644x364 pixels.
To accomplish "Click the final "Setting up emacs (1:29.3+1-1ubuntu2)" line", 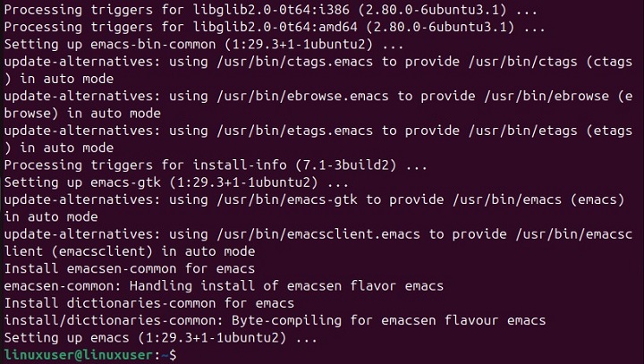I will pos(161,338).
